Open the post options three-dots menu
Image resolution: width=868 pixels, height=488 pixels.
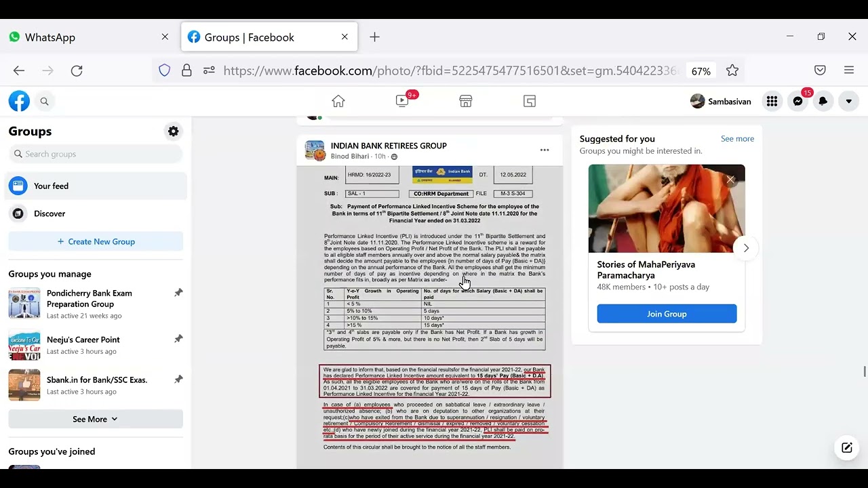point(545,150)
